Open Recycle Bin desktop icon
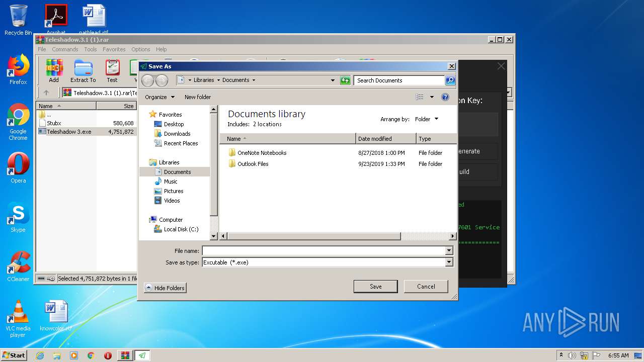 coord(18,20)
